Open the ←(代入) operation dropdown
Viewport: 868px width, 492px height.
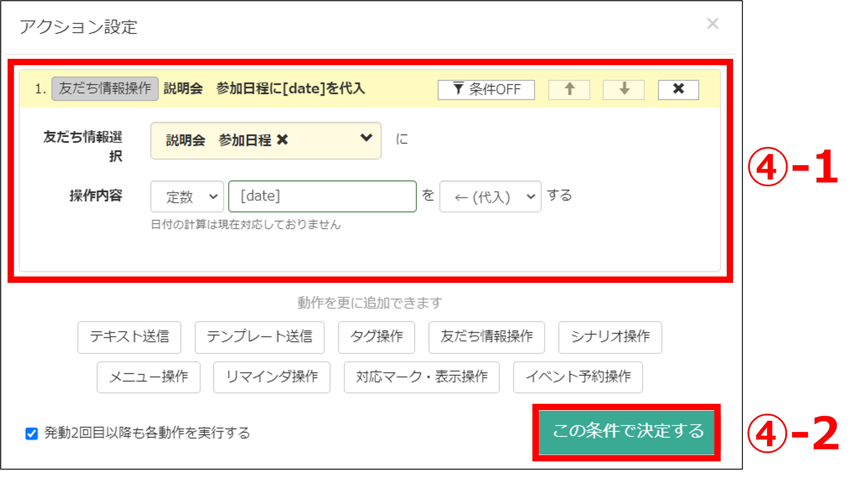coord(490,196)
